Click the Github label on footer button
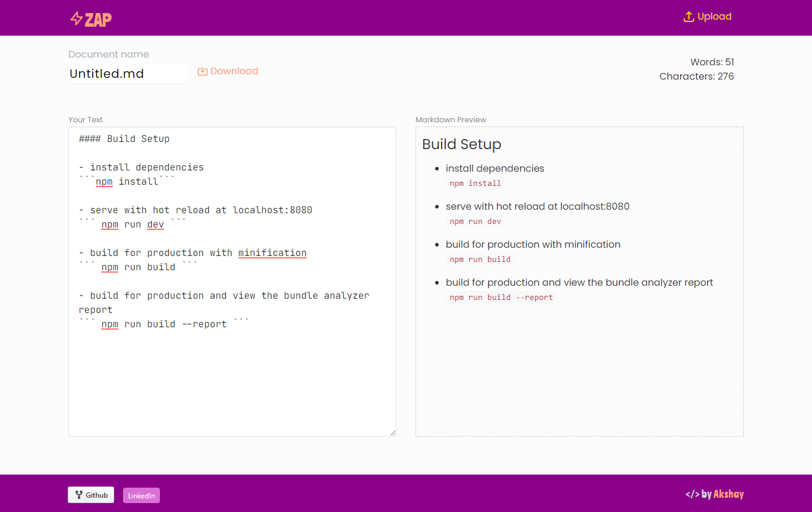 [x=97, y=495]
